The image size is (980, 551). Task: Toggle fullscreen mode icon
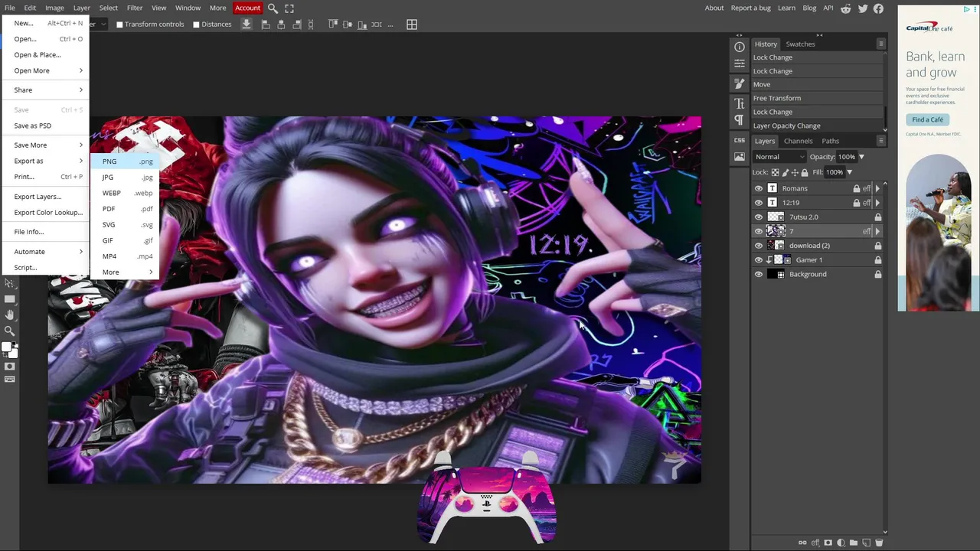point(289,8)
